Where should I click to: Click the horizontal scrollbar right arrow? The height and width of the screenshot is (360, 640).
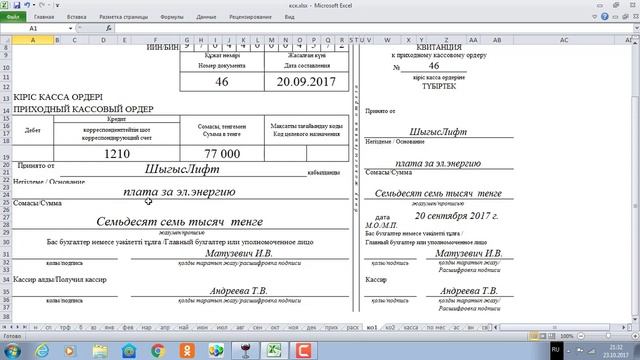click(x=624, y=327)
